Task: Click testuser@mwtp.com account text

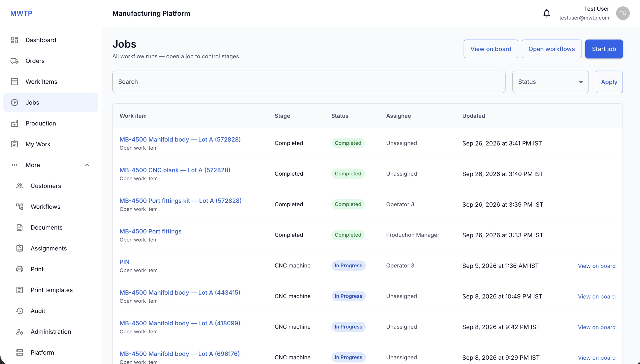Action: click(x=584, y=18)
